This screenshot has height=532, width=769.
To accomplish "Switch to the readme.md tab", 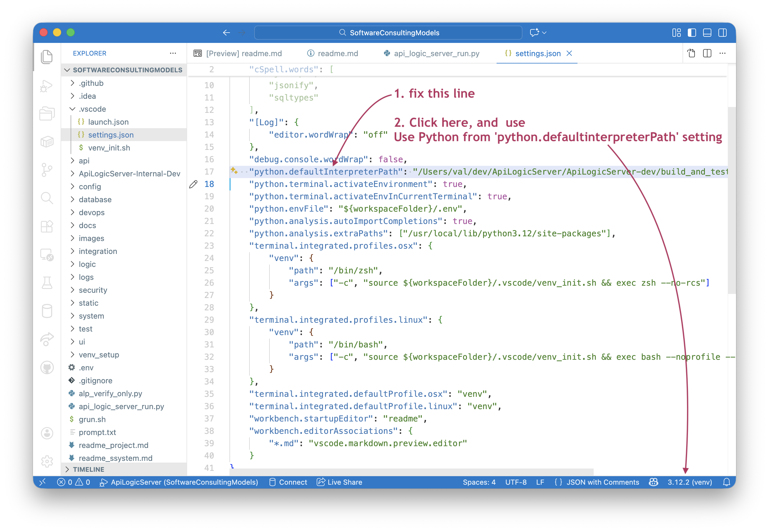I will (x=338, y=53).
